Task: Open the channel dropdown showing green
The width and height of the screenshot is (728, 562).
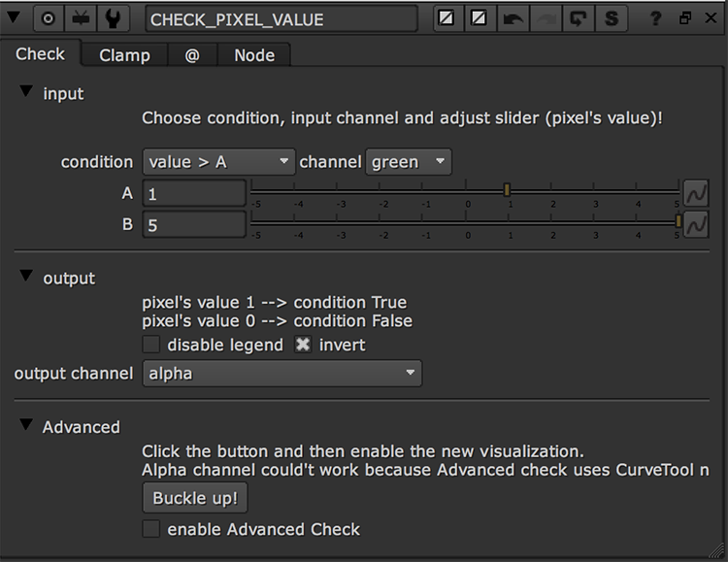Action: [409, 162]
